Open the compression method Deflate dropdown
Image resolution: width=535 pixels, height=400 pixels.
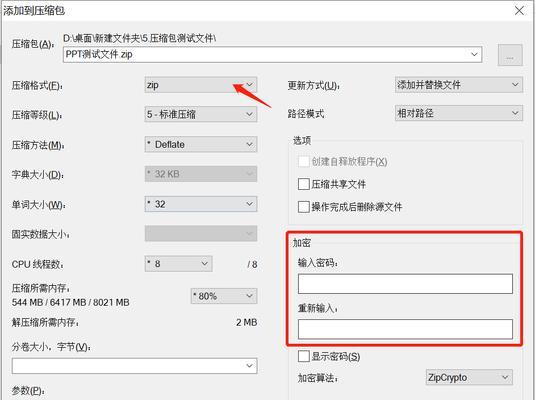[x=201, y=144]
